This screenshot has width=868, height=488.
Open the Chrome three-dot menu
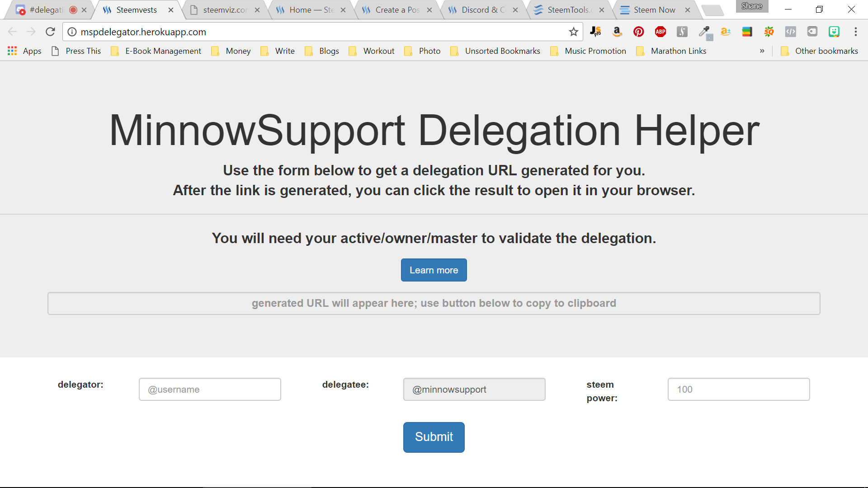coord(856,32)
